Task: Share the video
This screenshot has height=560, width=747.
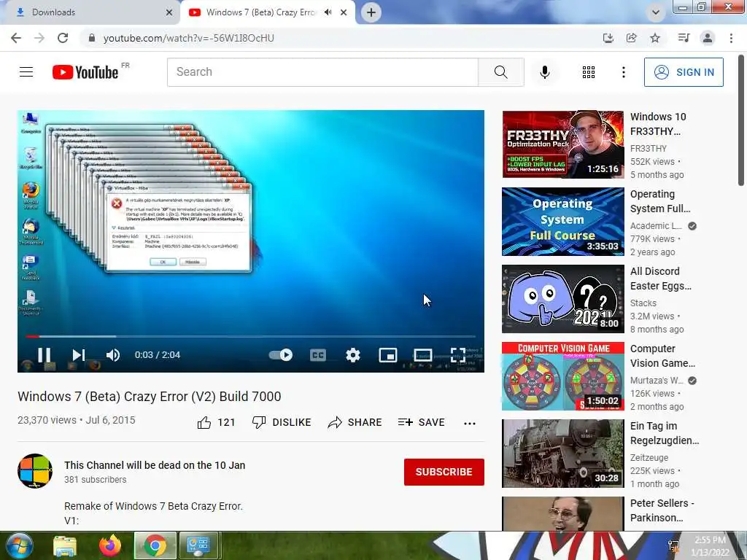Action: pyautogui.click(x=355, y=422)
